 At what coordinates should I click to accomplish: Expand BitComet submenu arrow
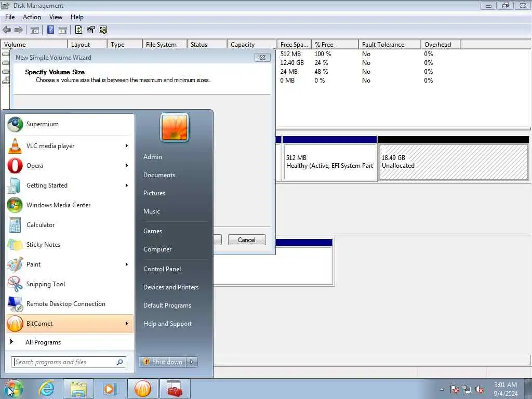coord(127,324)
